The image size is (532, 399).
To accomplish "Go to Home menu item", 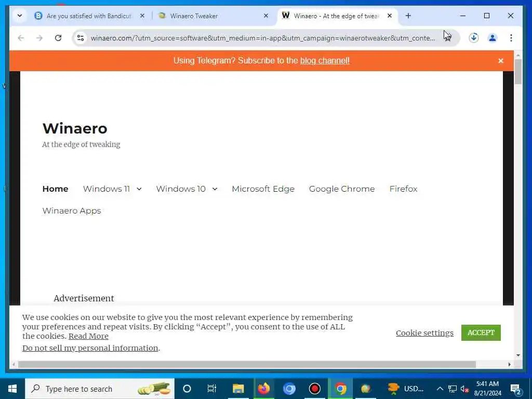I will (x=55, y=189).
